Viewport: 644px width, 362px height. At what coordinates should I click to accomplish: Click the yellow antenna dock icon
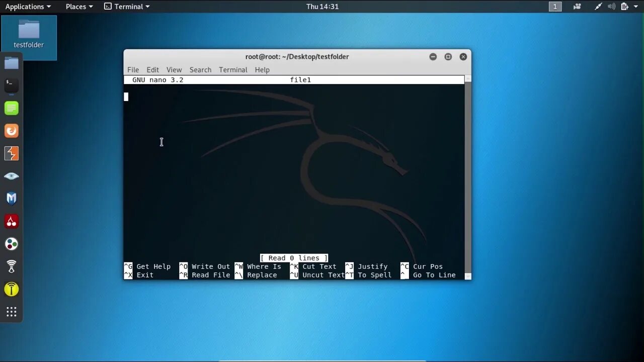(x=11, y=289)
